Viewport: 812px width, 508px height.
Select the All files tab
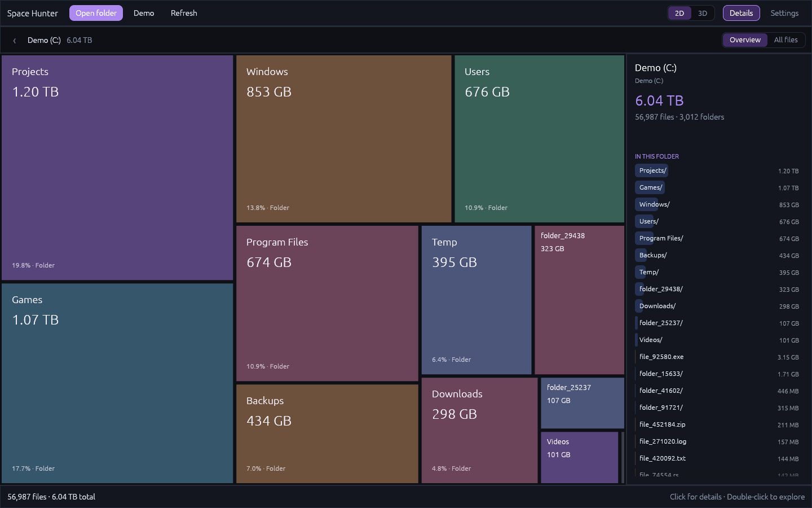(x=785, y=40)
